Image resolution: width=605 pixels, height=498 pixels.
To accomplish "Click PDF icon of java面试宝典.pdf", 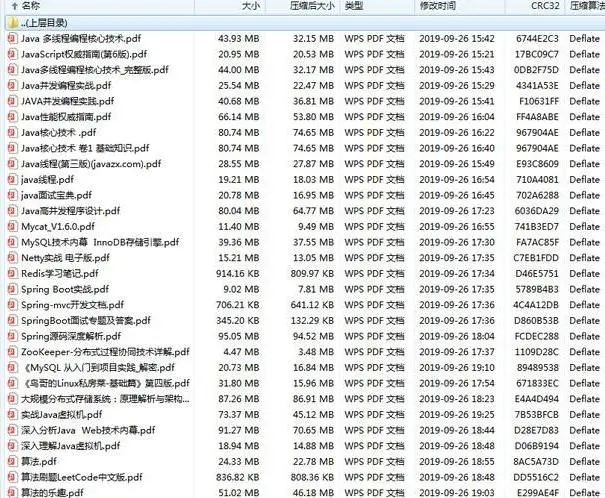I will coord(12,195).
